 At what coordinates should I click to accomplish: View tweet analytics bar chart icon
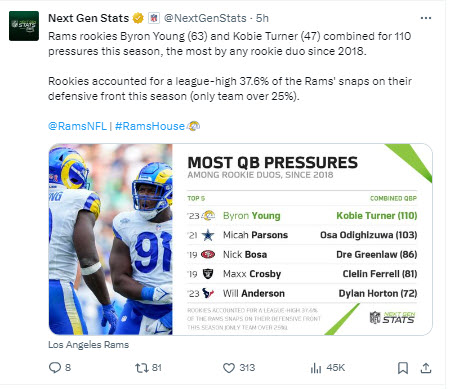point(316,368)
